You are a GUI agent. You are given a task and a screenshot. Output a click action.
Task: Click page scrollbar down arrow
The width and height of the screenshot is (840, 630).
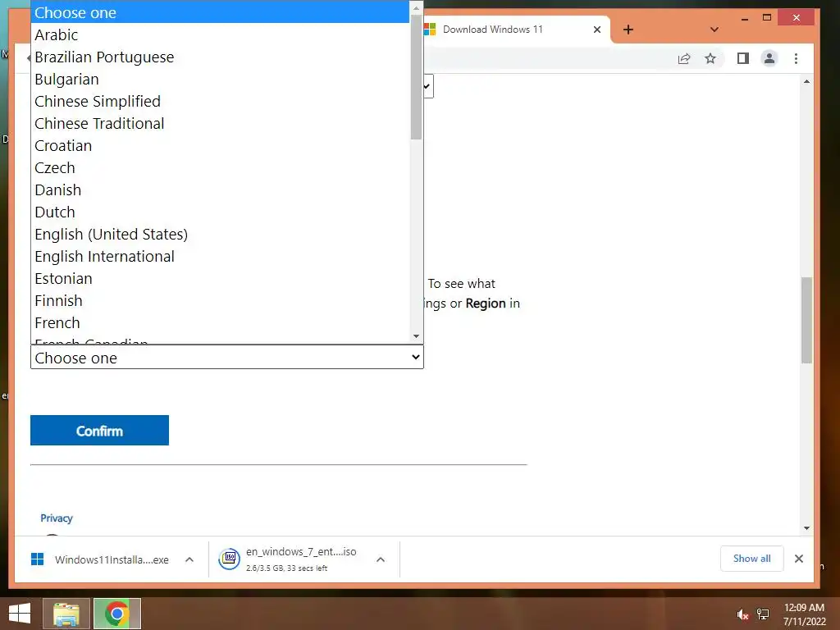(x=807, y=528)
